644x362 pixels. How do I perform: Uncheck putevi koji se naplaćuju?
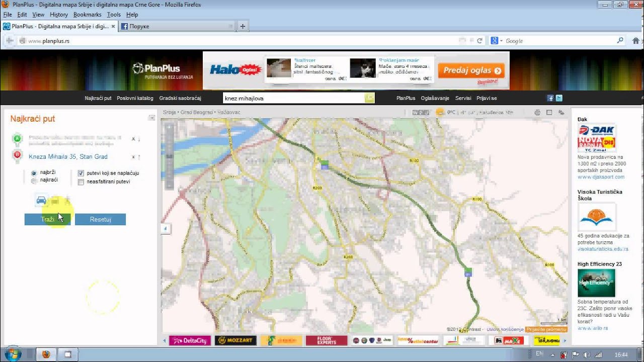tap(81, 173)
